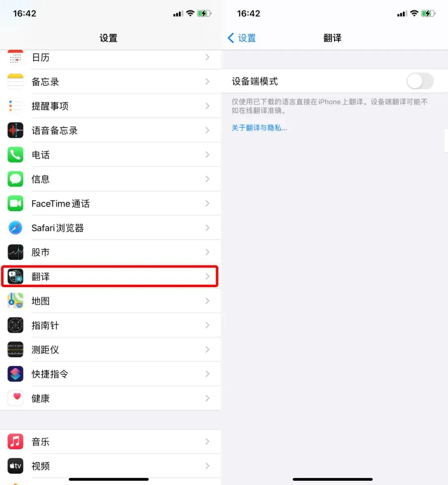Expand the 提醒事项 row chevron
Image resolution: width=448 pixels, height=485 pixels.
(x=207, y=106)
